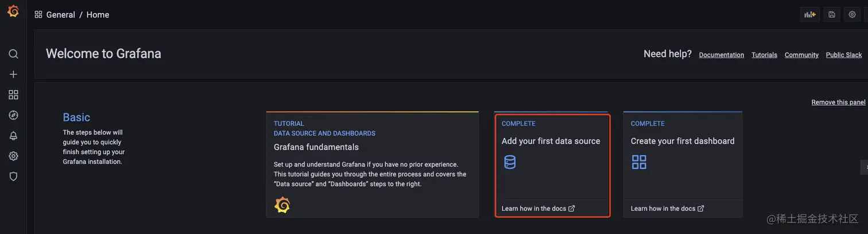868x234 pixels.
Task: Open the Public Slack link
Action: click(844, 55)
